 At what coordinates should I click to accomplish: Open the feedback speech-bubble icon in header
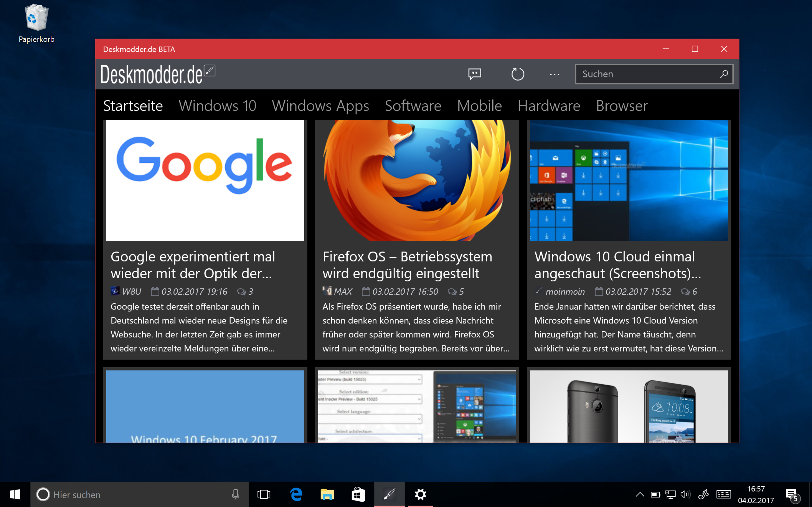pyautogui.click(x=475, y=74)
